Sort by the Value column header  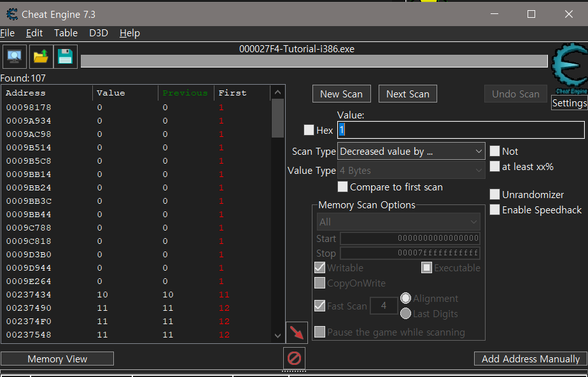125,93
